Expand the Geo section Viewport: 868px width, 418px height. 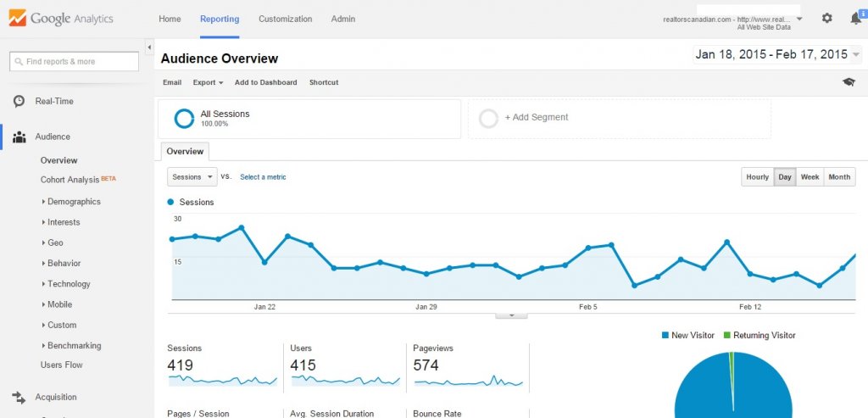click(x=53, y=242)
